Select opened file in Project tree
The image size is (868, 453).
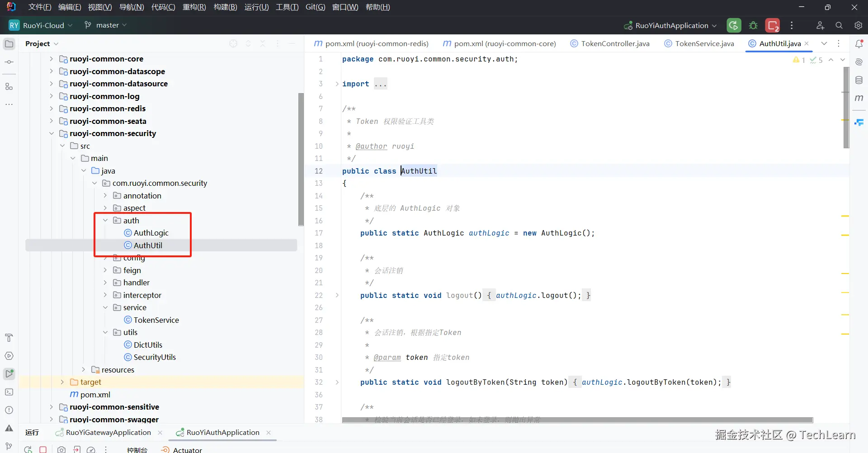pos(233,43)
